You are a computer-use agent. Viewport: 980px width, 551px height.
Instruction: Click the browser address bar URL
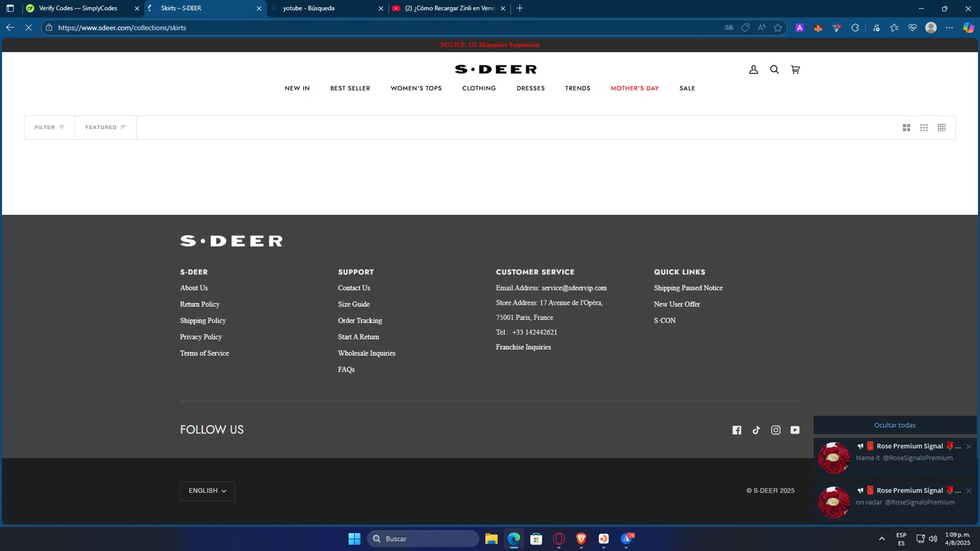point(122,27)
